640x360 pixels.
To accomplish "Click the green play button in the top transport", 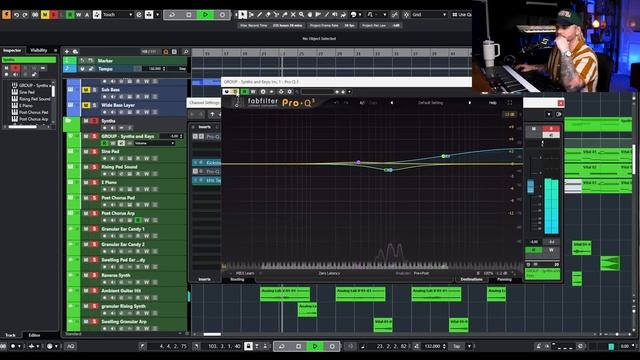I will pos(205,15).
